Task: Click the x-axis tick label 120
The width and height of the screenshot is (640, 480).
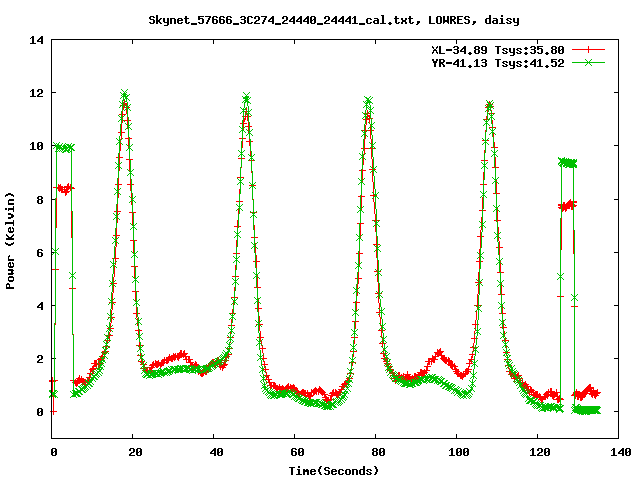Action: [x=540, y=452]
